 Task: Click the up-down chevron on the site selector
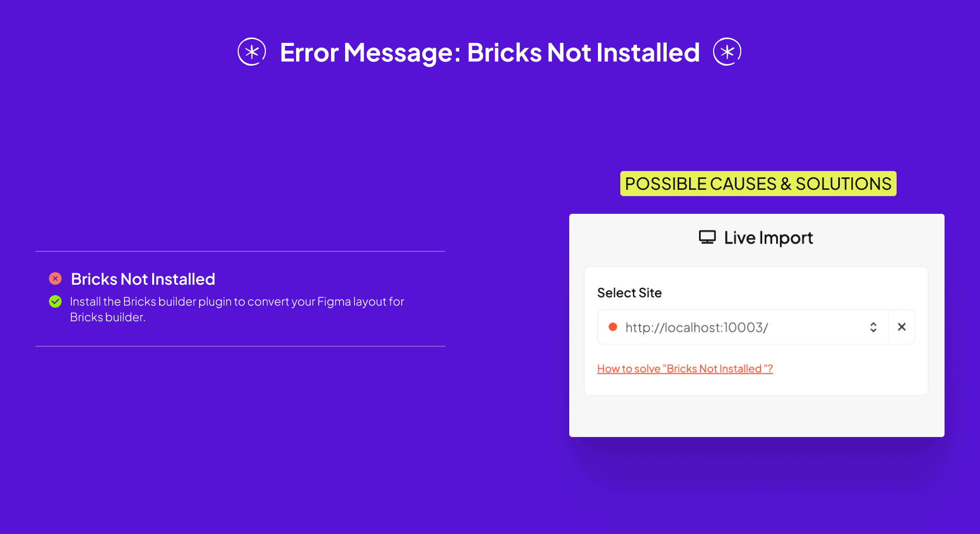pos(874,327)
